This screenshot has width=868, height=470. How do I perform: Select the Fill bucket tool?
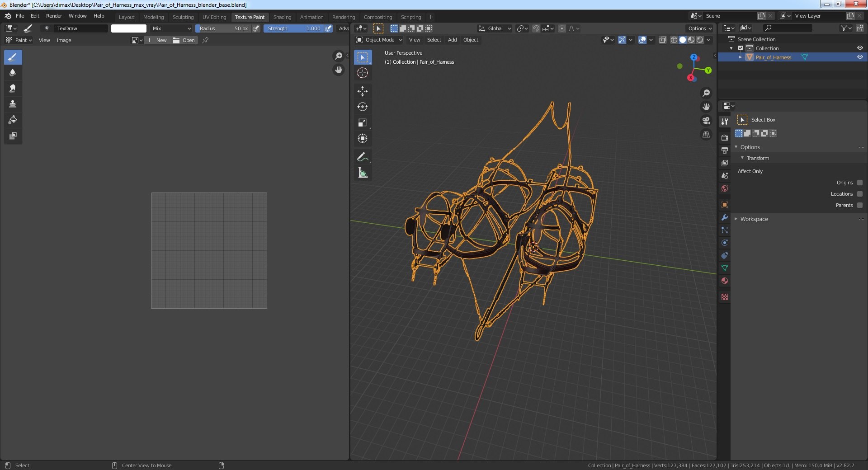(x=13, y=120)
